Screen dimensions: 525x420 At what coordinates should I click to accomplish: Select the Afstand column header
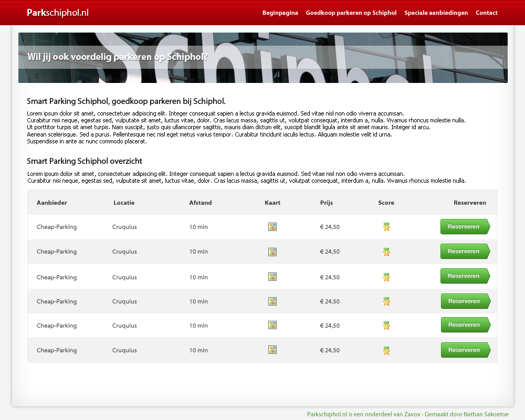pos(200,203)
